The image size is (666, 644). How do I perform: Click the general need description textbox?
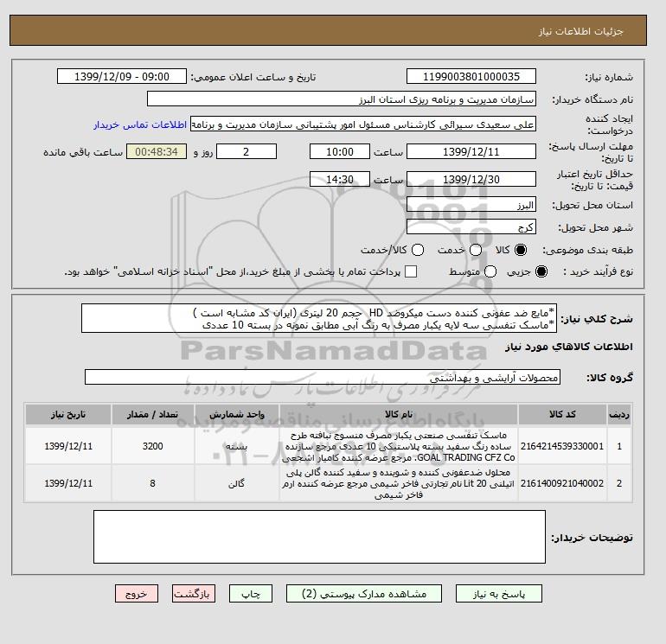(319, 318)
